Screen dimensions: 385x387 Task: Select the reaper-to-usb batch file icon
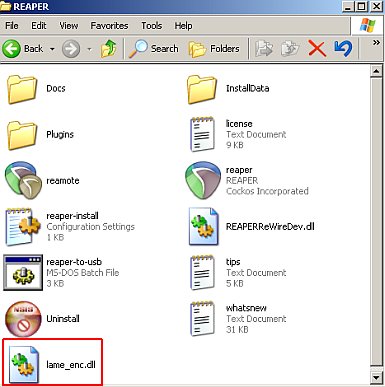coord(23,273)
